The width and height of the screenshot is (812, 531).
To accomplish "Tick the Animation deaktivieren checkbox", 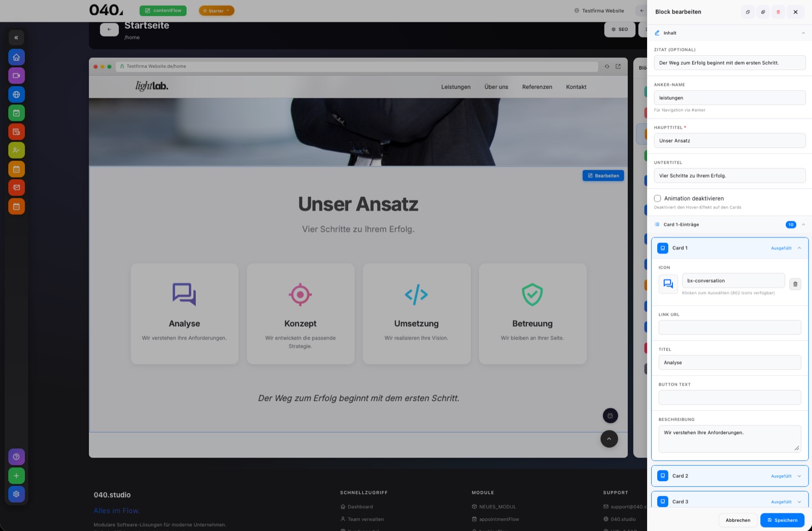I will point(657,198).
